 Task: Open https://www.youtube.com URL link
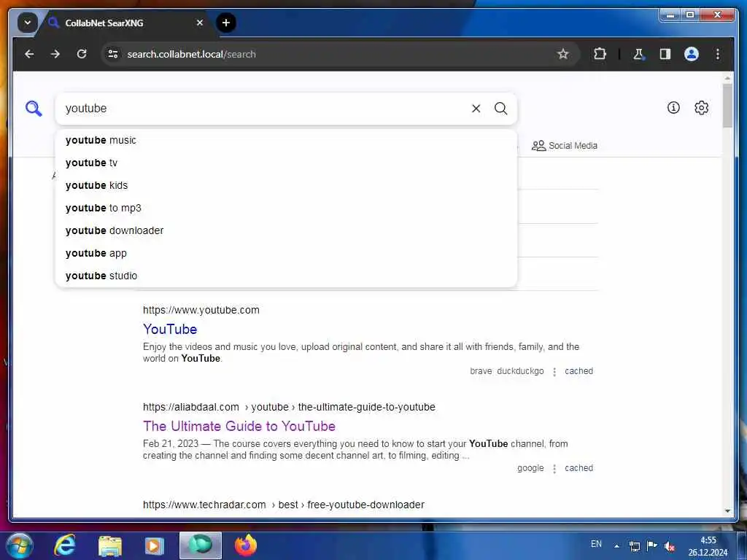pyautogui.click(x=201, y=310)
